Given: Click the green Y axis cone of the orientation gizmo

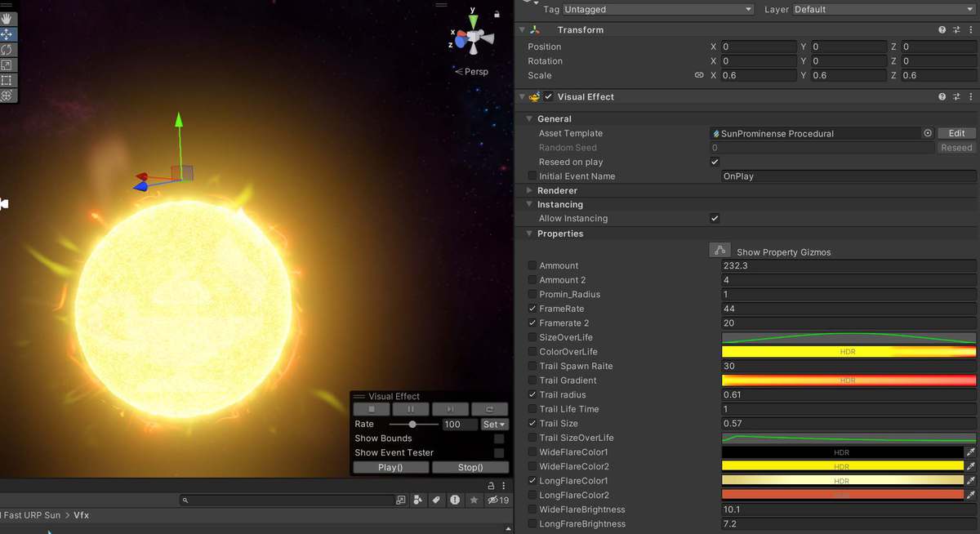Looking at the screenshot, I should (x=473, y=22).
